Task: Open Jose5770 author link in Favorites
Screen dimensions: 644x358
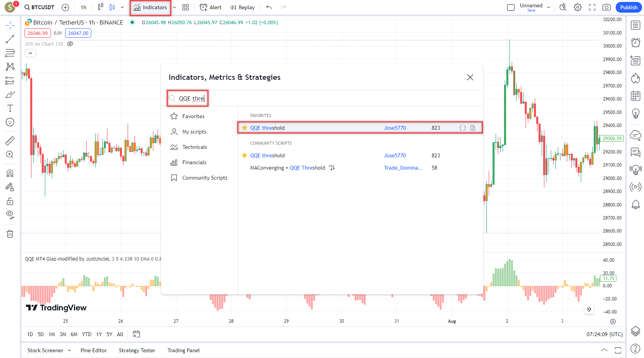Action: pyautogui.click(x=395, y=128)
